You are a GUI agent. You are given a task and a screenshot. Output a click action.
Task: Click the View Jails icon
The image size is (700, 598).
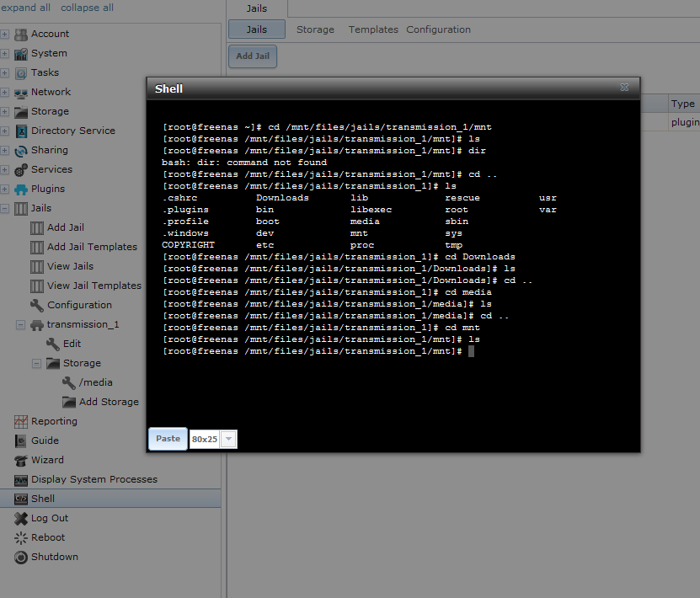(x=36, y=266)
